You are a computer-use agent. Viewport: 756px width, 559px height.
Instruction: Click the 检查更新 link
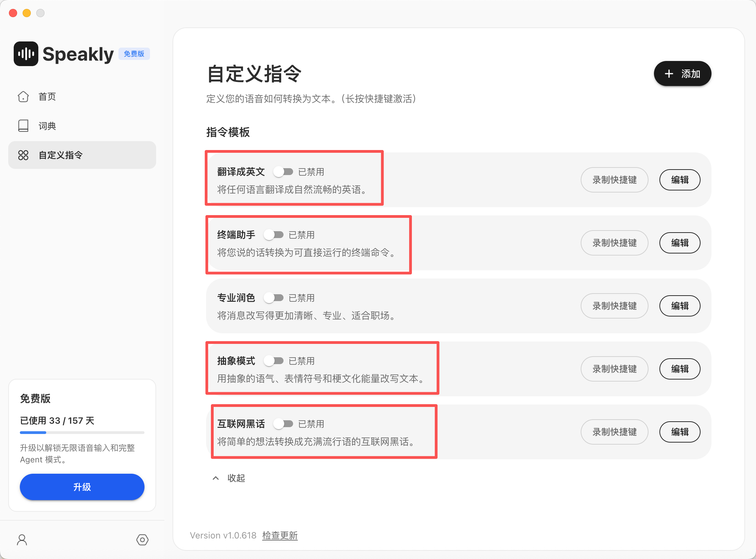click(x=280, y=535)
